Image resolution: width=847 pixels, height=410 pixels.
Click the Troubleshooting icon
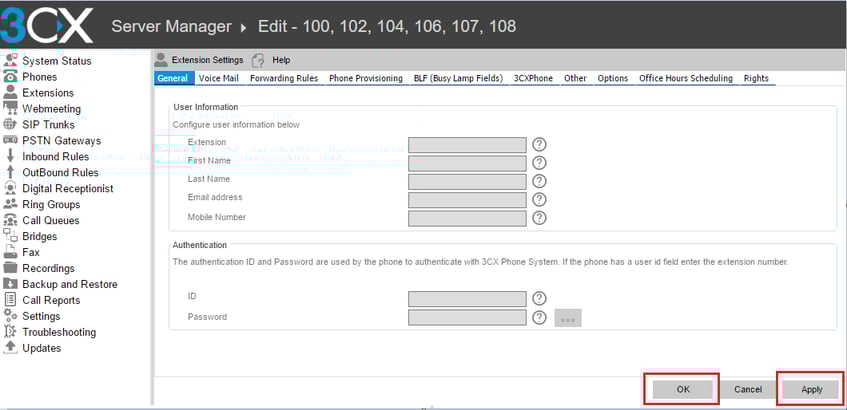(10, 332)
